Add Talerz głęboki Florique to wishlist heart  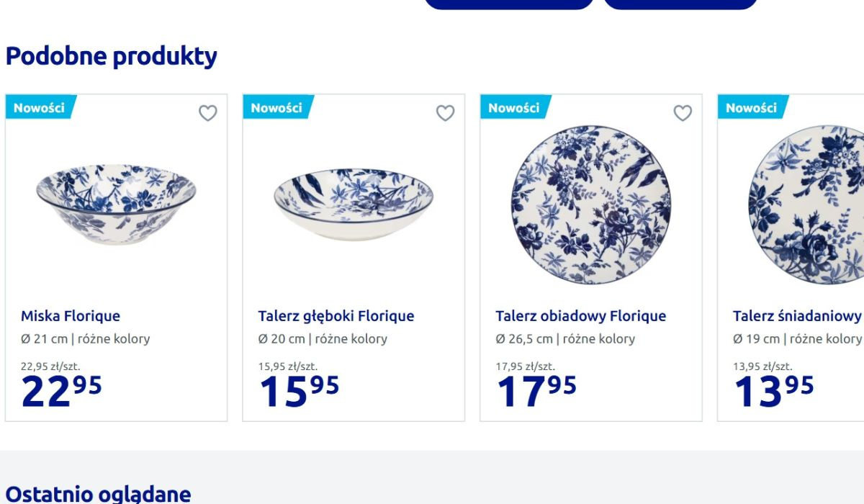click(x=446, y=113)
